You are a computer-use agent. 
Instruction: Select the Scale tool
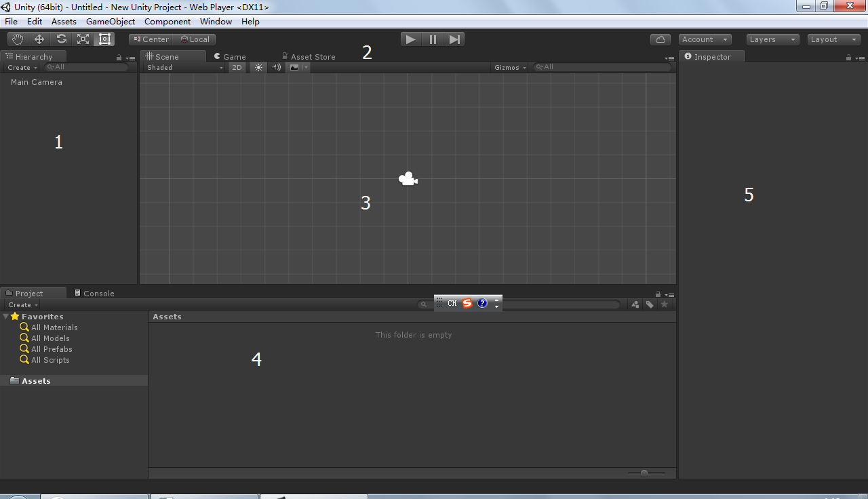[83, 39]
